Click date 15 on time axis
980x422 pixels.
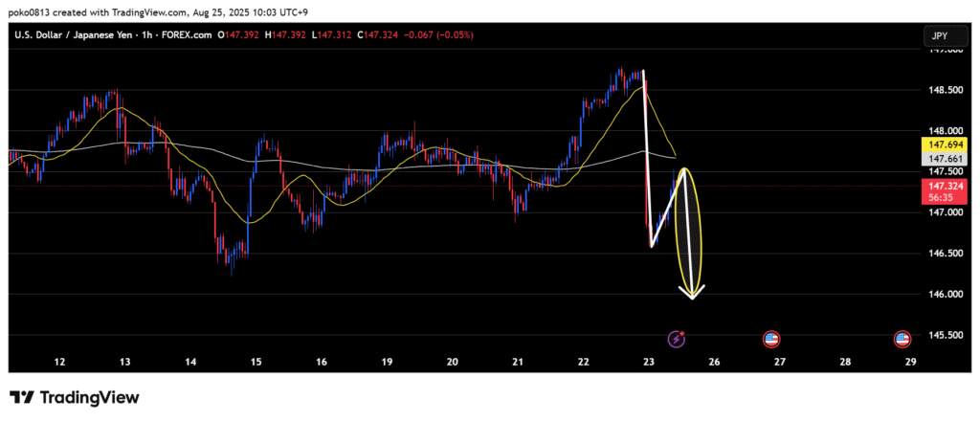(256, 362)
